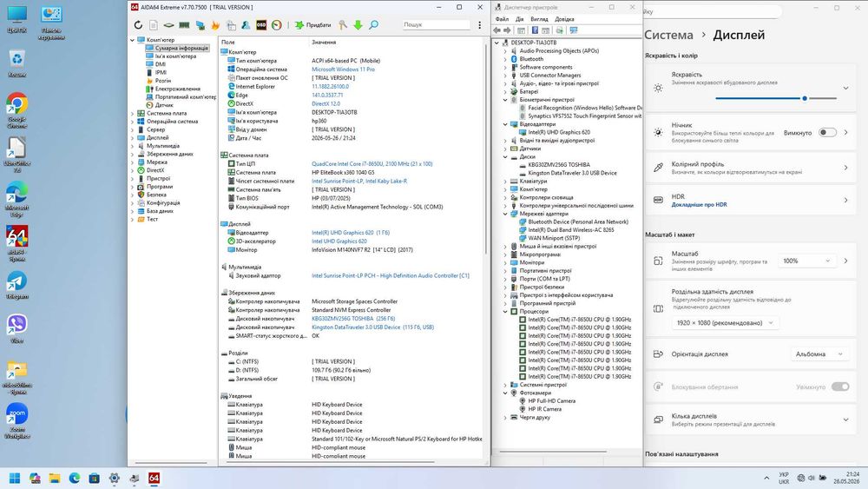Image resolution: width=868 pixels, height=489 pixels.
Task: Click the AIDA64 network computers toolbar icon
Action: [200, 25]
